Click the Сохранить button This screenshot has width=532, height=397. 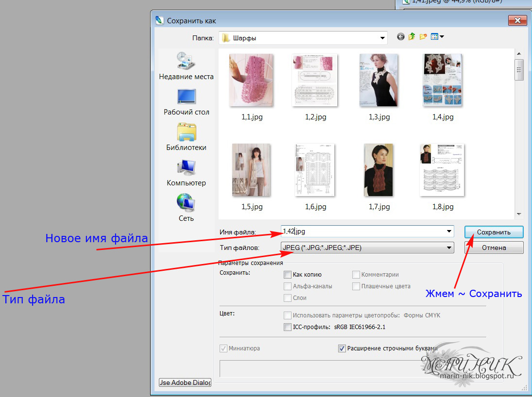pyautogui.click(x=494, y=232)
